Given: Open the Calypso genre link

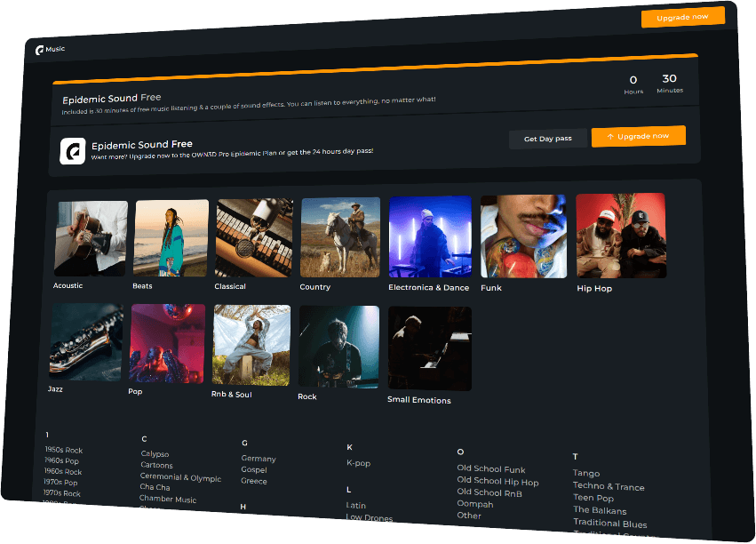Looking at the screenshot, I should (x=155, y=454).
